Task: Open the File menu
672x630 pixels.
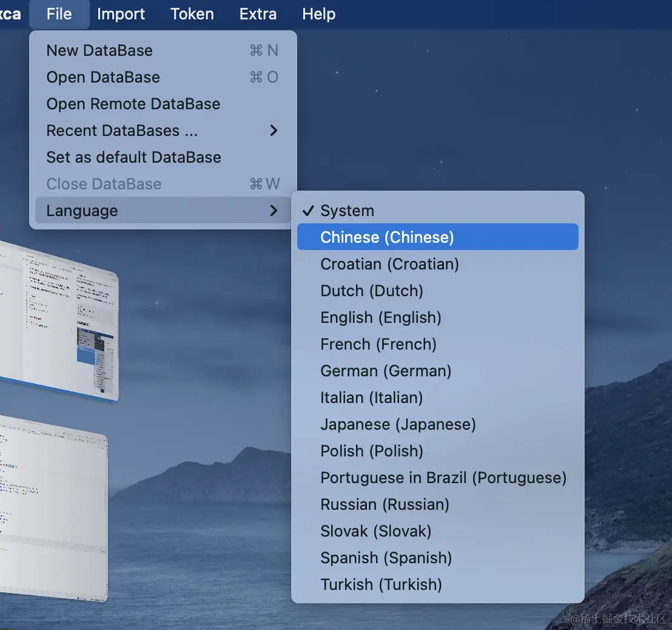Action: click(x=59, y=14)
